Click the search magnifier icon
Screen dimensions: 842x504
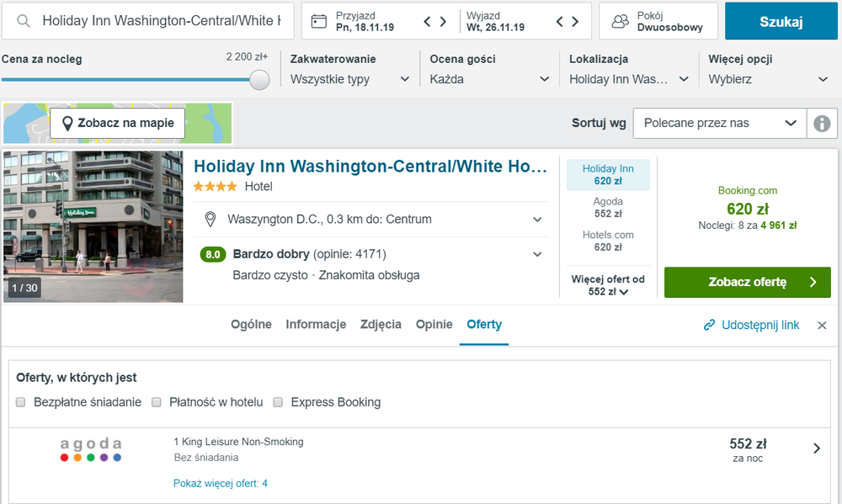tap(24, 21)
